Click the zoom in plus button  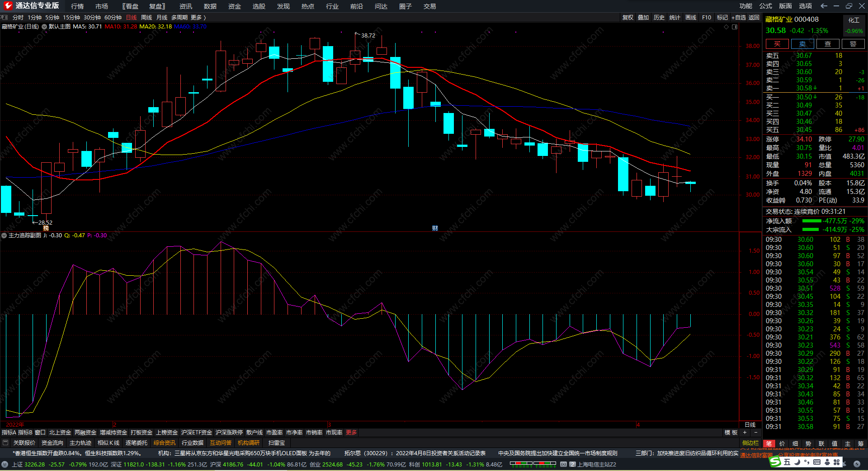[745, 433]
